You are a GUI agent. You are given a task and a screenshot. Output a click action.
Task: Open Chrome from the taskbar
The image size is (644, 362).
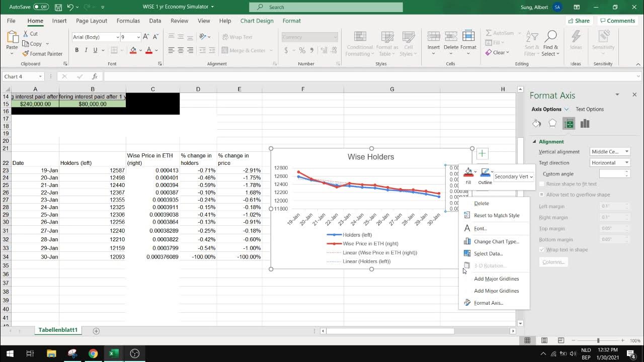point(93,353)
